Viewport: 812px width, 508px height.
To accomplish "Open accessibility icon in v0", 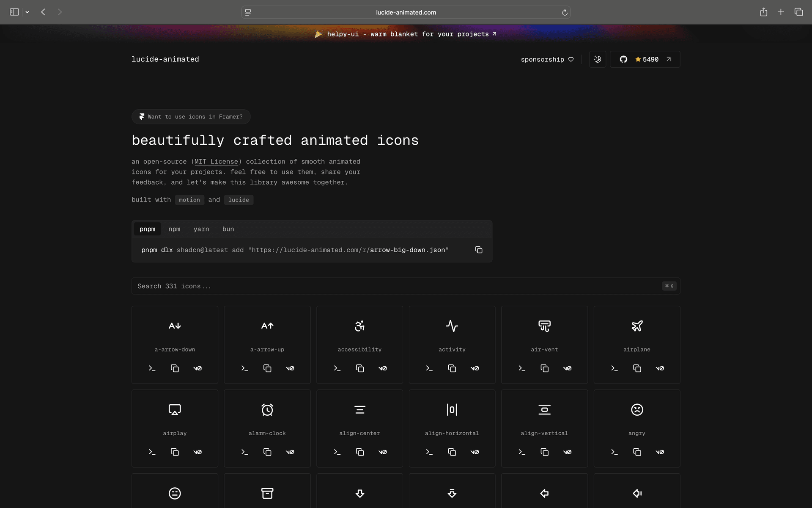I will click(382, 368).
